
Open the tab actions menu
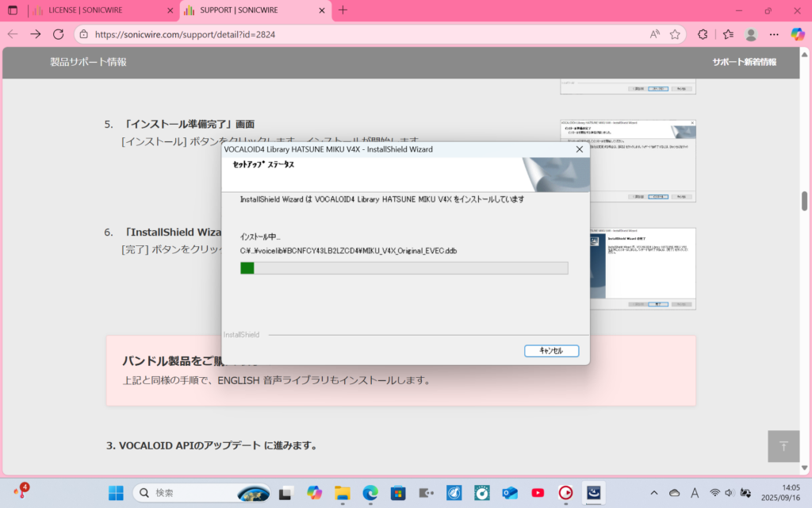(12, 10)
